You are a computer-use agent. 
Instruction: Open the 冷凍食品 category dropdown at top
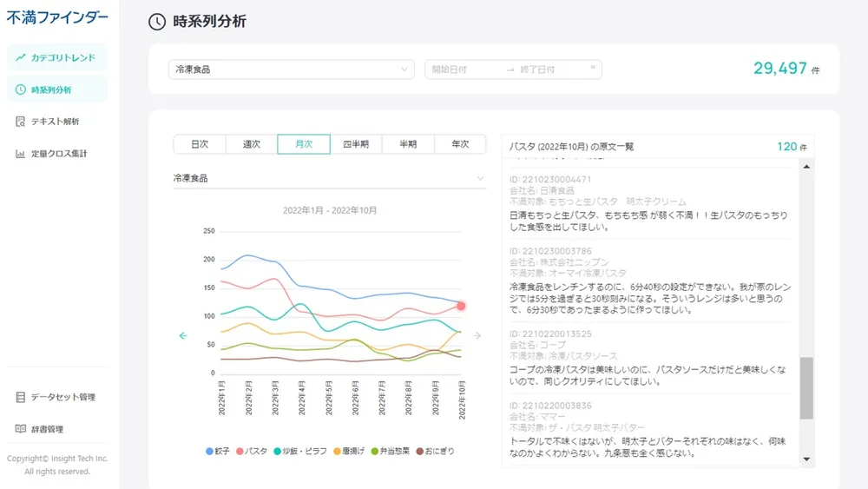pos(291,69)
